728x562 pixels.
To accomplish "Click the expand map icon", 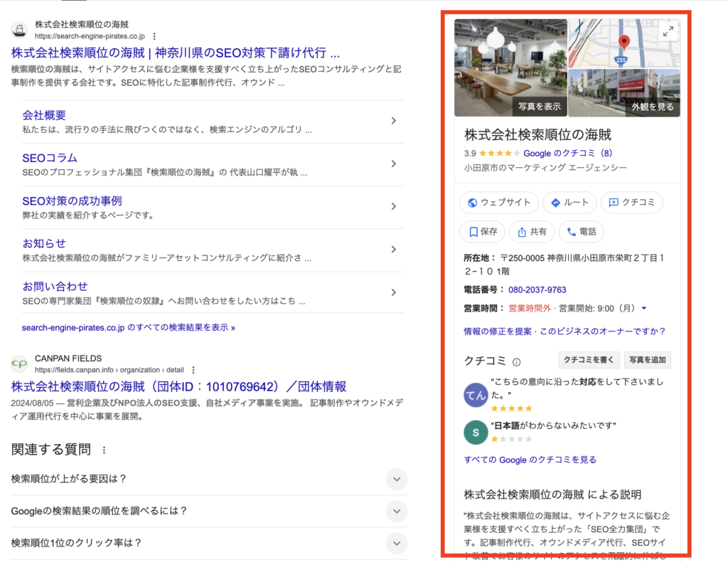I will pos(668,31).
